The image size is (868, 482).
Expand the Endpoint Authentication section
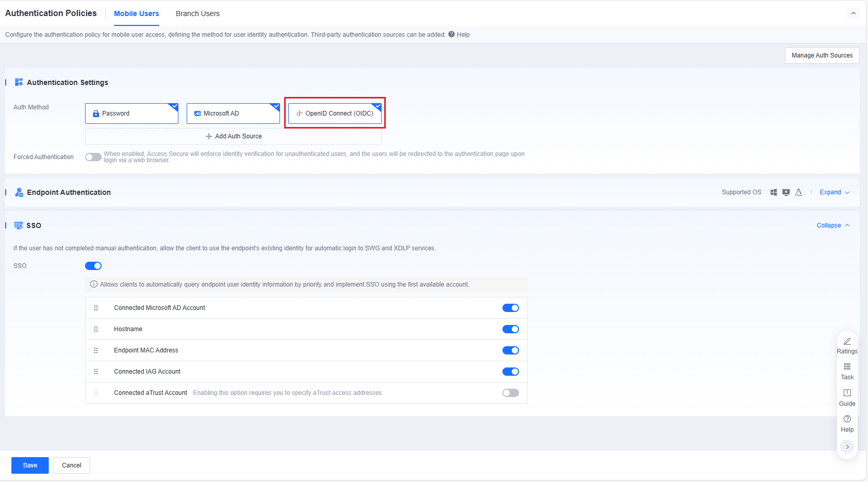click(x=835, y=192)
